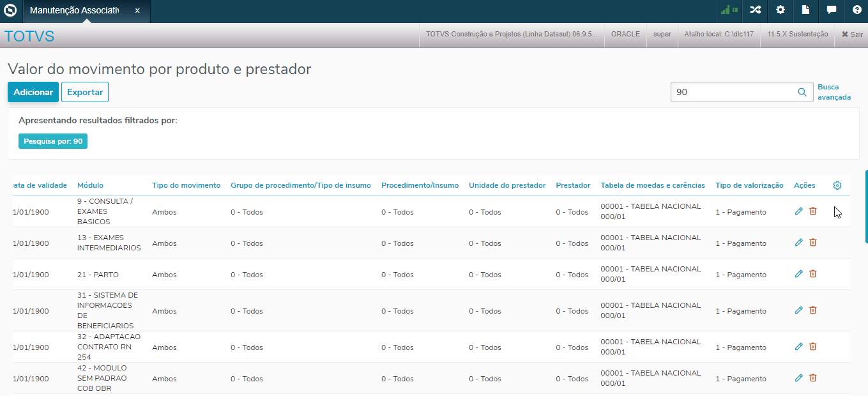The width and height of the screenshot is (868, 396).
Task: Open table column settings gear
Action: point(837,185)
